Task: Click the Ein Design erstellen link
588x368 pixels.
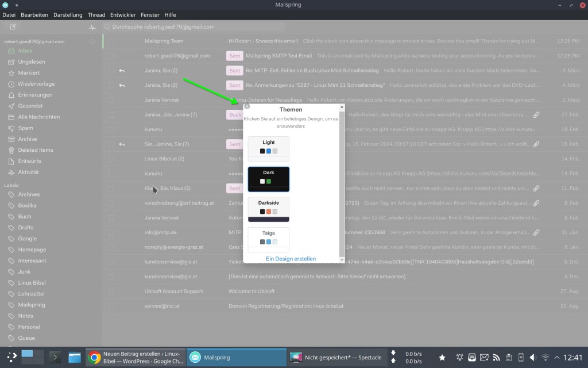Action: pyautogui.click(x=291, y=259)
